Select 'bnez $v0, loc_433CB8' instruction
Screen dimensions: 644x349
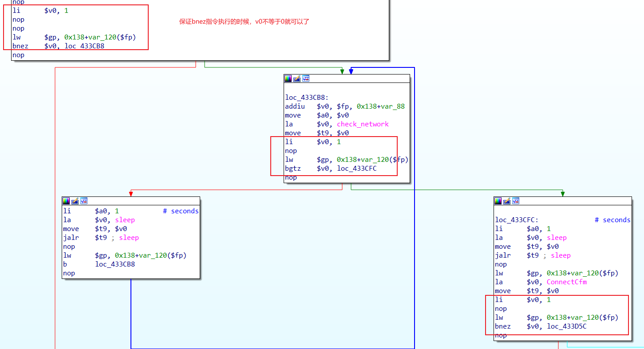click(59, 46)
